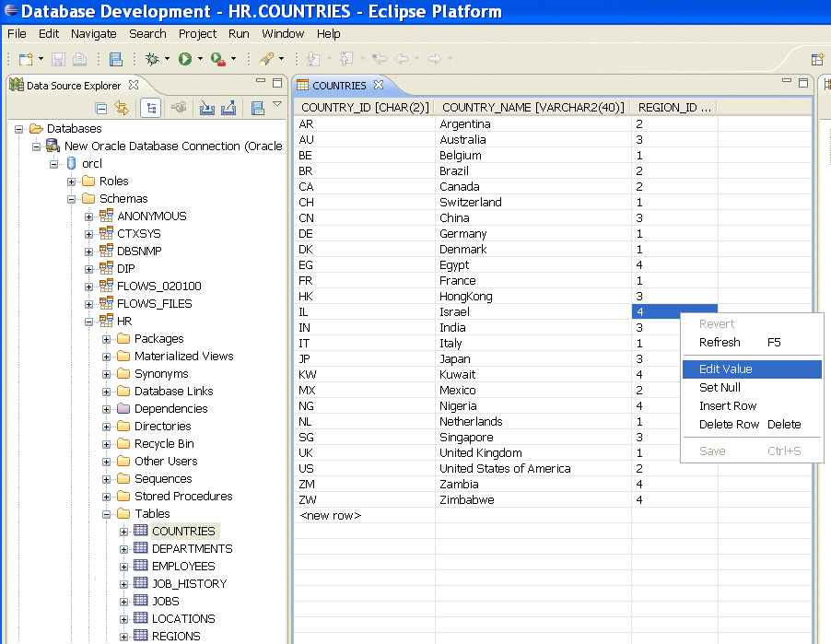The width and height of the screenshot is (831, 644).
Task: Open the Navigate menu
Action: pos(94,33)
